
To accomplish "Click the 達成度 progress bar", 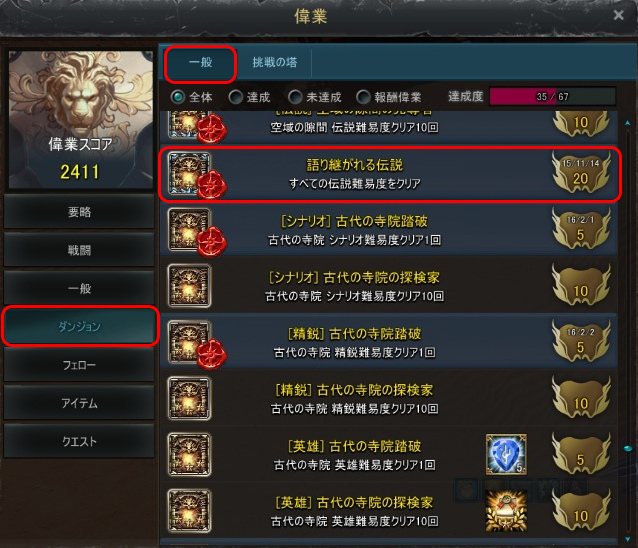I will 552,97.
